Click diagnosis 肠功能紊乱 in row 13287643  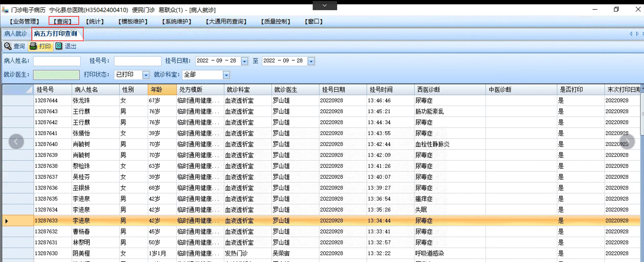coord(430,112)
